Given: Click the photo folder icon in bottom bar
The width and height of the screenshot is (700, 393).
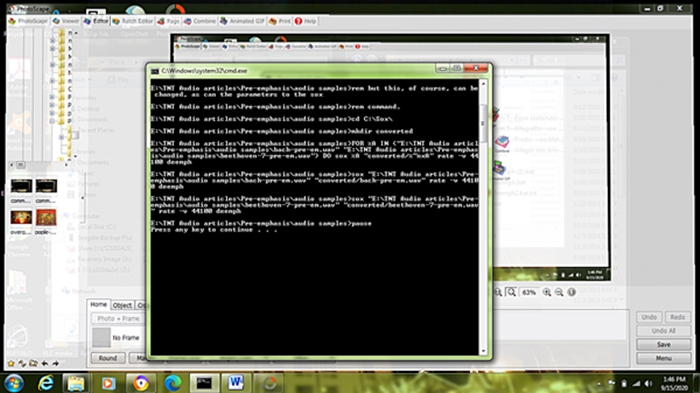Looking at the screenshot, I should point(33,364).
